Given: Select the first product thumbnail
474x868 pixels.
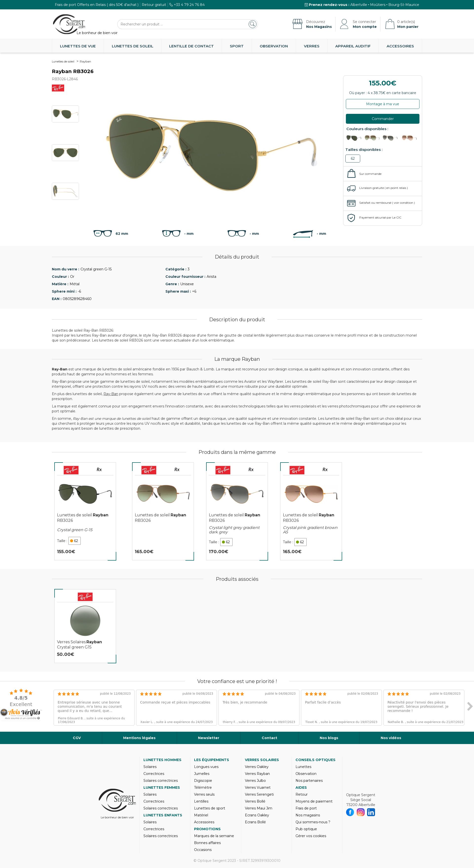Looking at the screenshot, I should (65, 114).
